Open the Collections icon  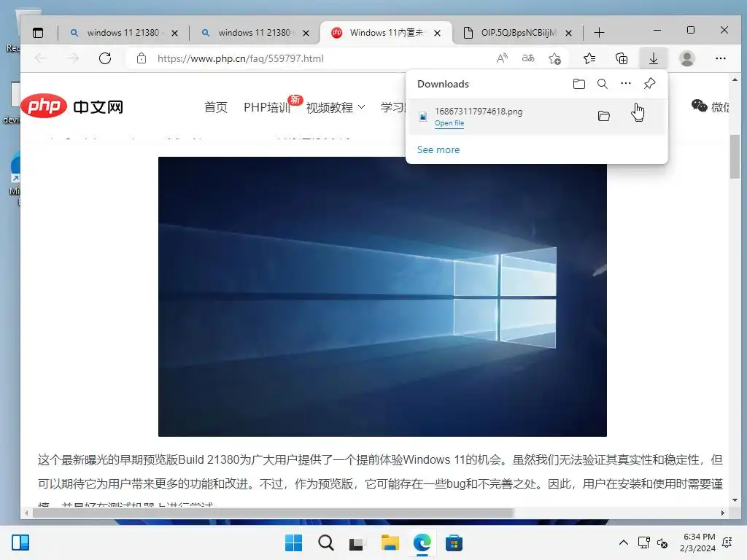point(622,58)
